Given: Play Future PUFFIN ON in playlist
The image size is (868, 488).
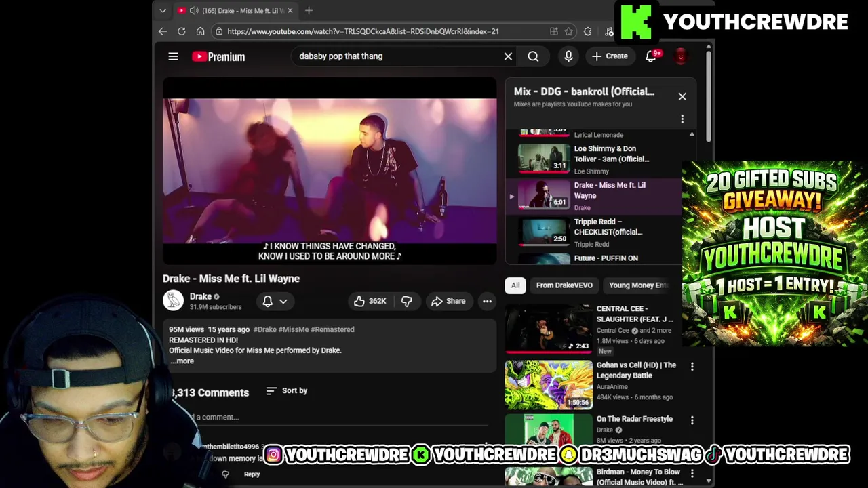Looking at the screenshot, I should tap(593, 258).
